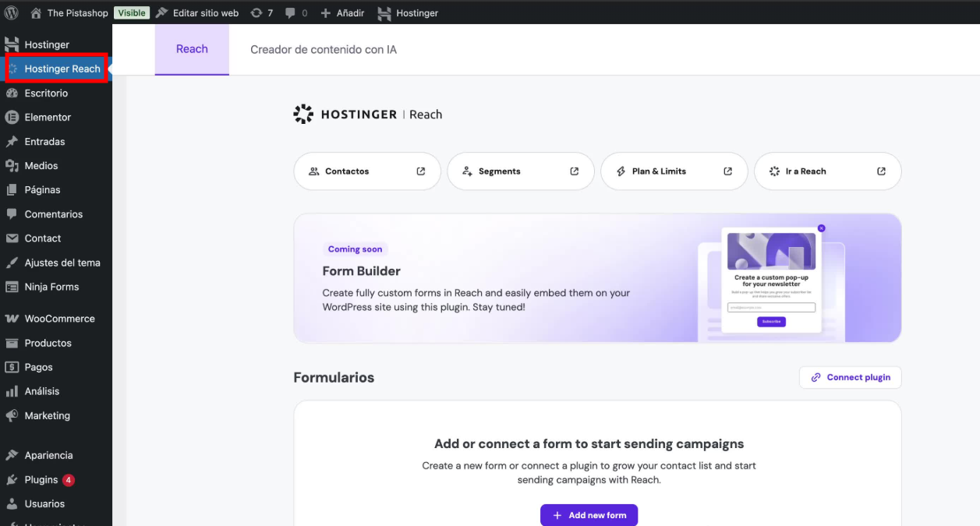This screenshot has height=526, width=980.
Task: Open WooCommerce from the sidebar
Action: [58, 319]
